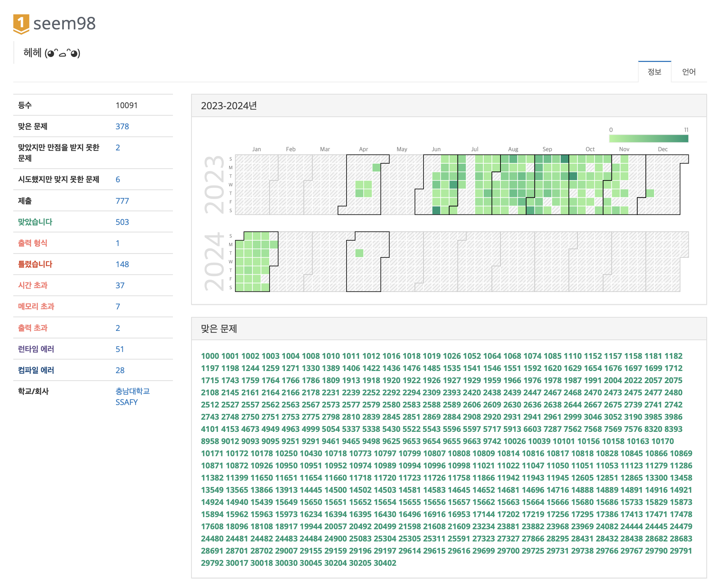Select the 정보 tab
721x588 pixels.
coord(654,72)
